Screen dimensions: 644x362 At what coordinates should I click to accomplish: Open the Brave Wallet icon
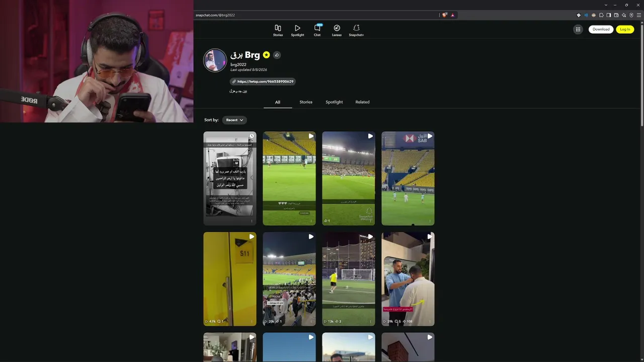pyautogui.click(x=616, y=15)
